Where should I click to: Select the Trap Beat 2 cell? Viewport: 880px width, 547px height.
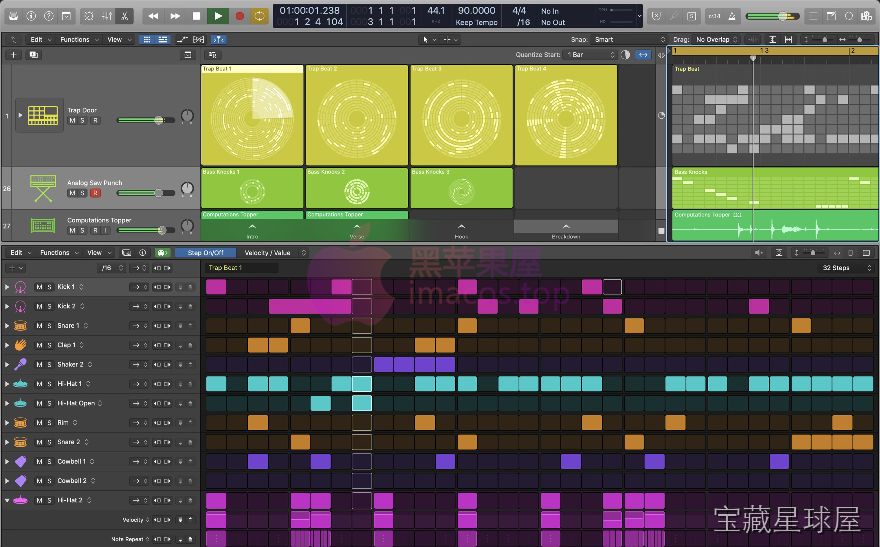click(357, 115)
